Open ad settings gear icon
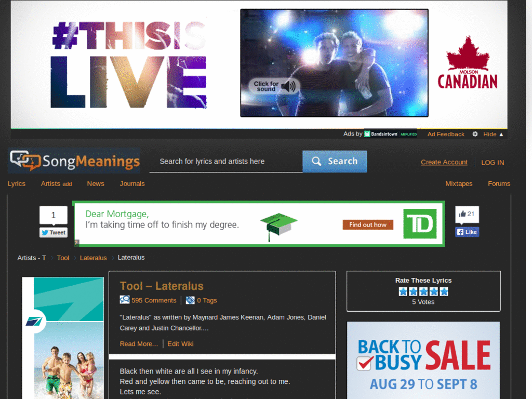Viewport: 532px width, 399px height. pos(475,134)
